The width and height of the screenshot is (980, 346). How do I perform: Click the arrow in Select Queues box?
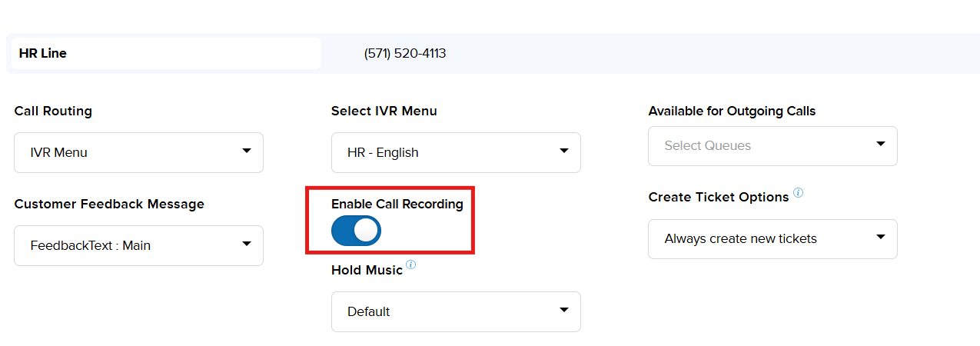coord(881,144)
